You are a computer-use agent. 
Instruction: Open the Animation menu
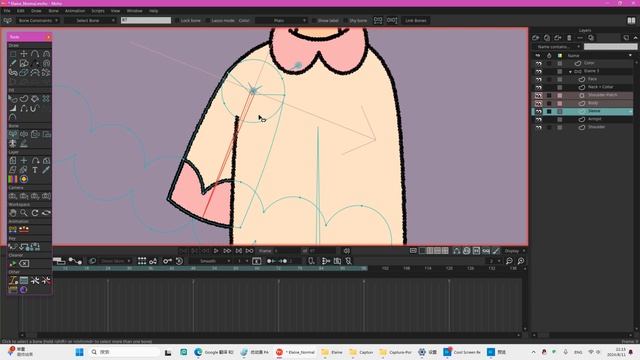(75, 11)
